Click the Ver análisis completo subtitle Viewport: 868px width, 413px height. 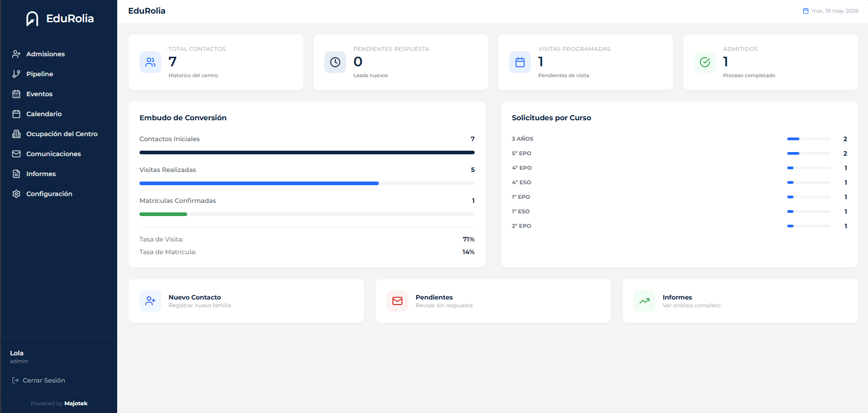click(692, 305)
